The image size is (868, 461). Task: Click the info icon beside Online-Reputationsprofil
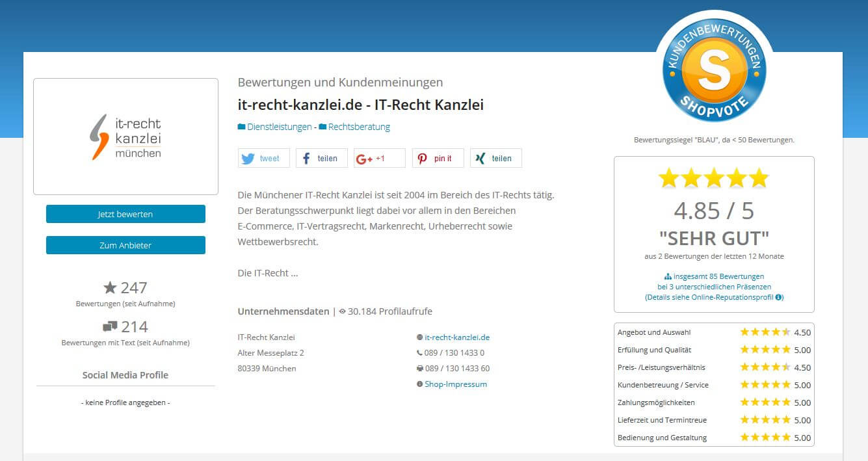[x=780, y=296]
